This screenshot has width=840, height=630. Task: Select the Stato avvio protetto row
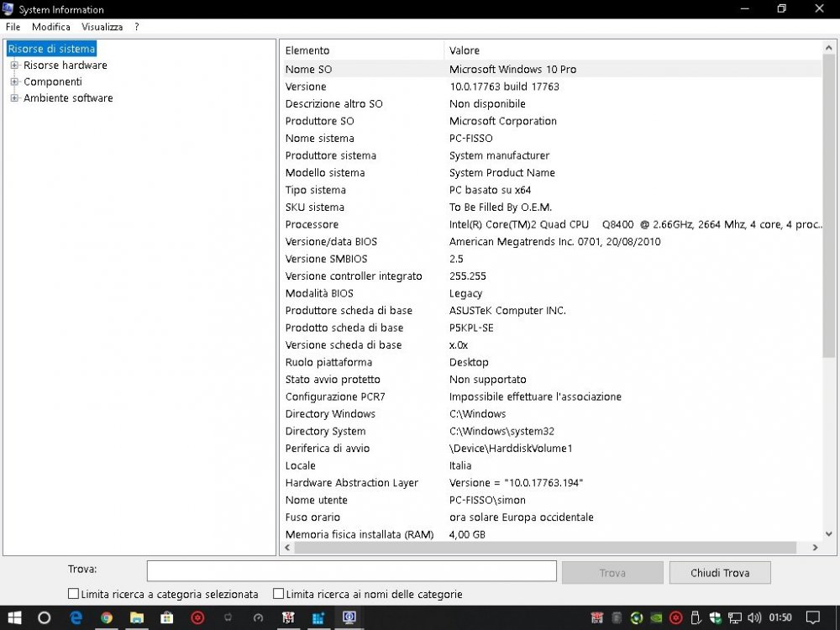click(x=551, y=380)
